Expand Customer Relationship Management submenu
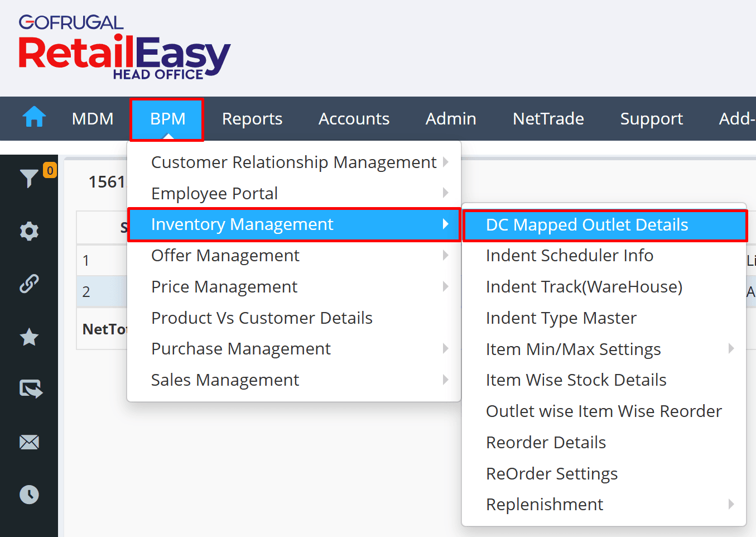 tap(294, 162)
